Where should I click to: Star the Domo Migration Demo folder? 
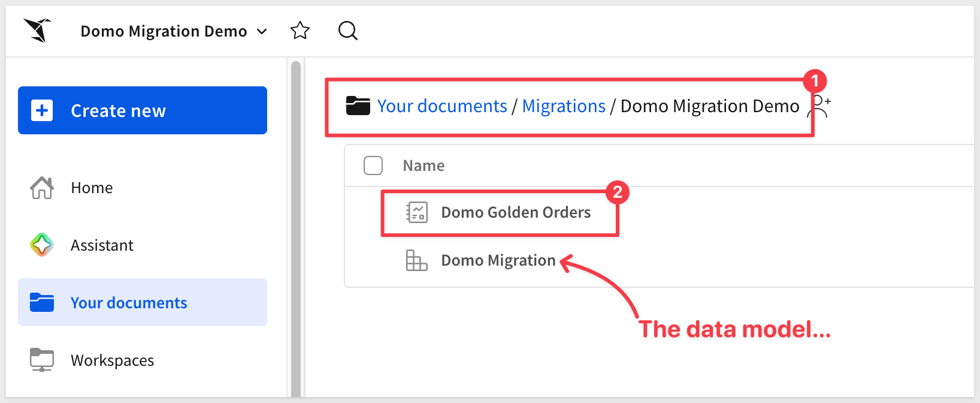coord(300,31)
